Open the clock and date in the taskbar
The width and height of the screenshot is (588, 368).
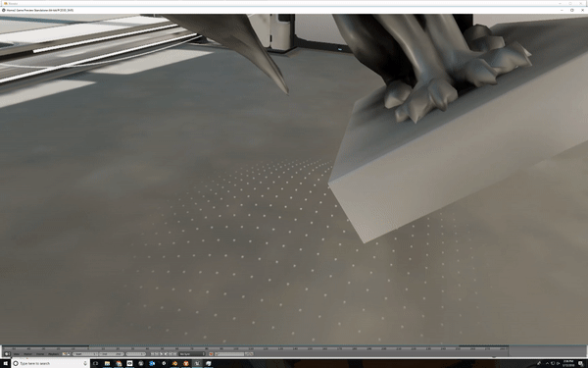click(568, 363)
